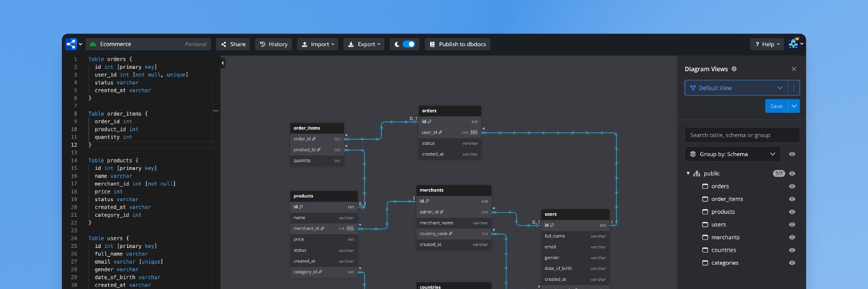Hide the merchants table in sidebar
This screenshot has width=868, height=289.
click(792, 237)
